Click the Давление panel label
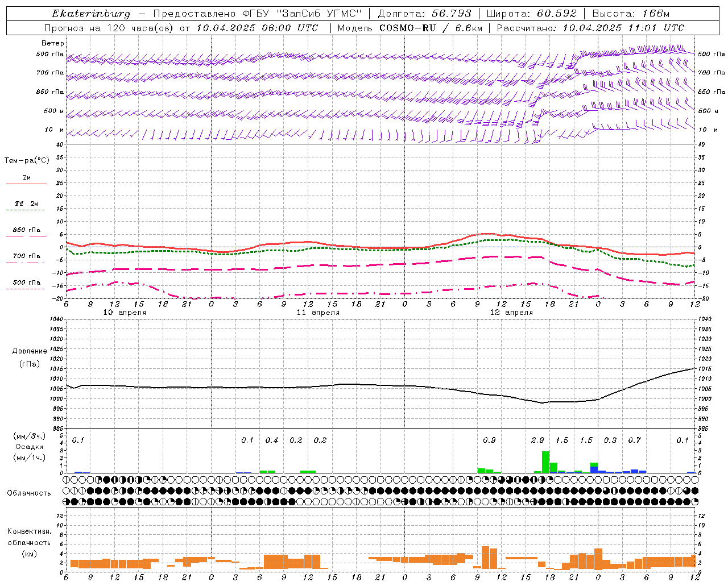 coord(30,351)
